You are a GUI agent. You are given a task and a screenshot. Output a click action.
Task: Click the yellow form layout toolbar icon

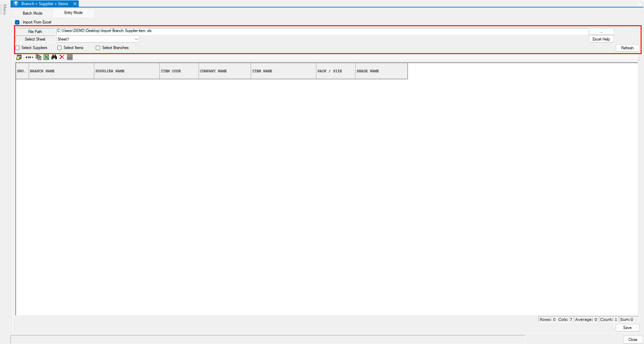tap(19, 57)
